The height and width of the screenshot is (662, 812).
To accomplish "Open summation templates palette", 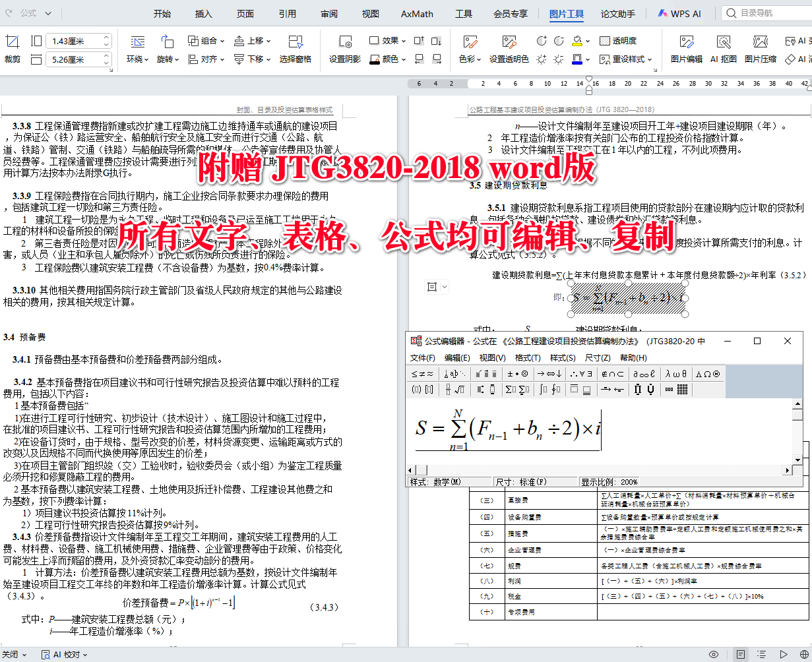I will [x=518, y=390].
